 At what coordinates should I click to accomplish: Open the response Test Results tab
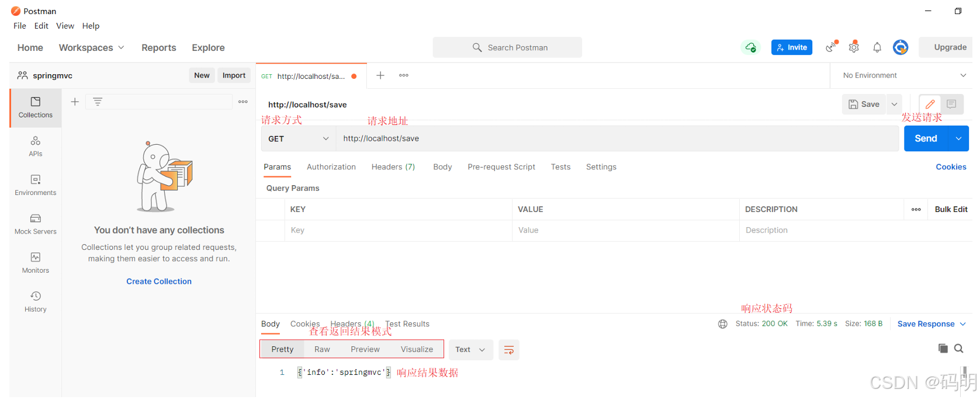[x=407, y=324]
